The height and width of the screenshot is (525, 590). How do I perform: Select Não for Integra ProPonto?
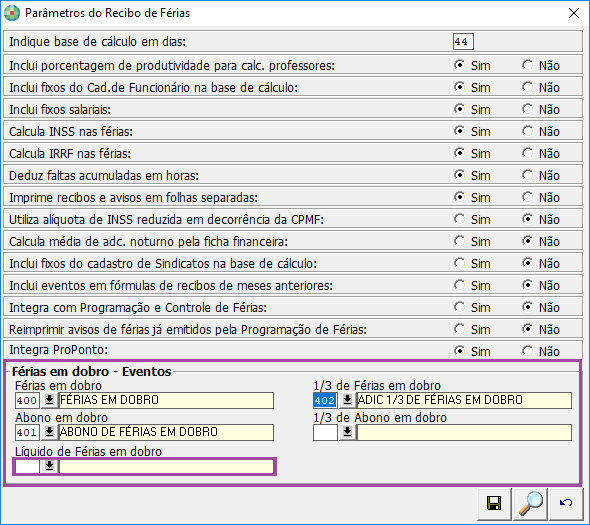[528, 351]
